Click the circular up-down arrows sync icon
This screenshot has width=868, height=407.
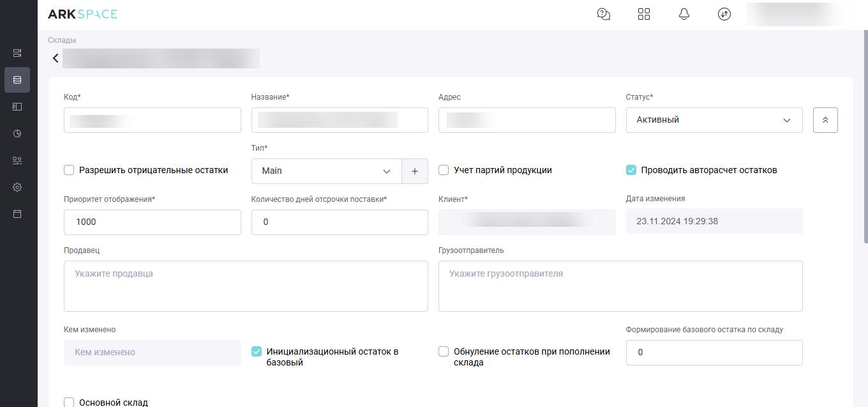[x=724, y=14]
